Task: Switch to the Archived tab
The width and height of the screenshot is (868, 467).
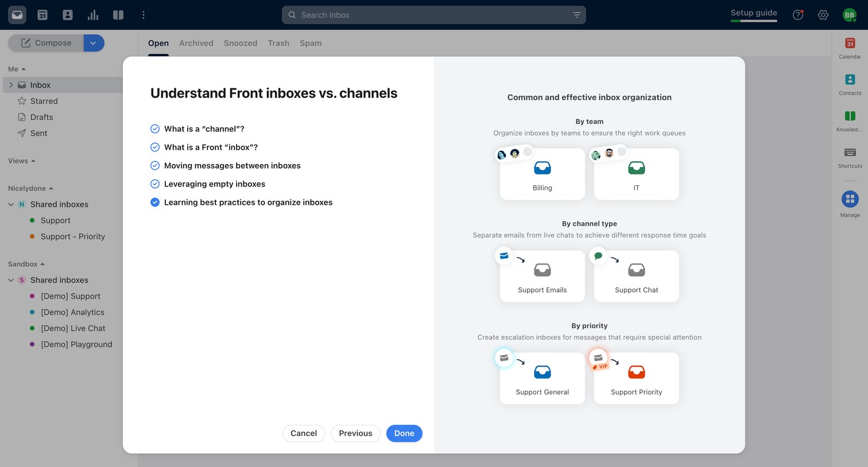Action: pyautogui.click(x=196, y=43)
